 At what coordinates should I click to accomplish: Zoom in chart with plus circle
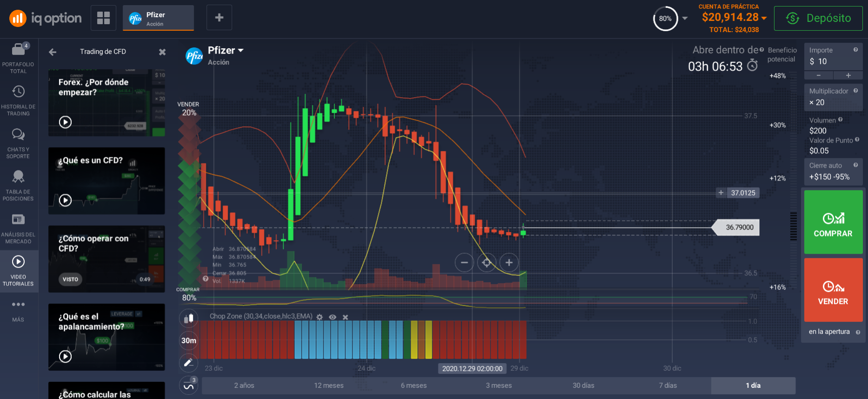[509, 262]
